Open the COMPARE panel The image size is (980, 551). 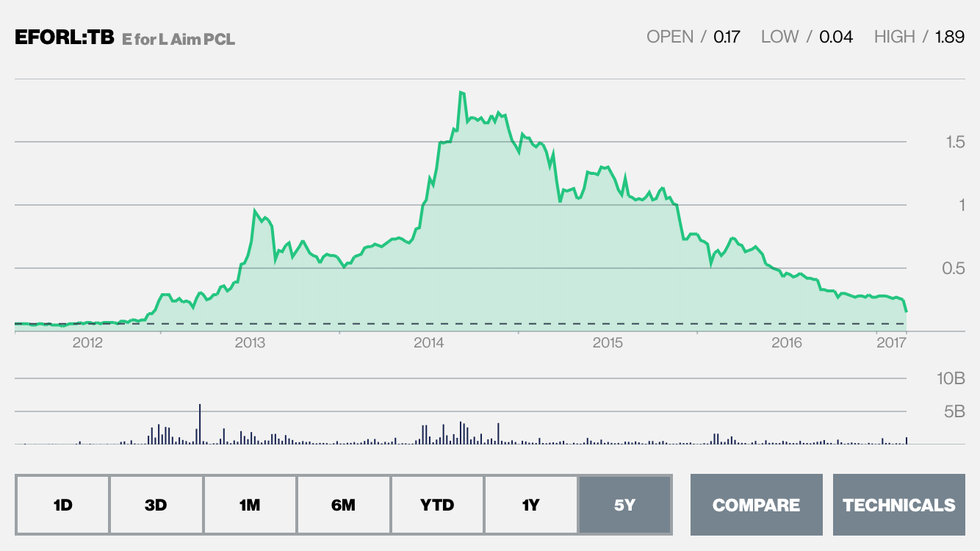[756, 505]
